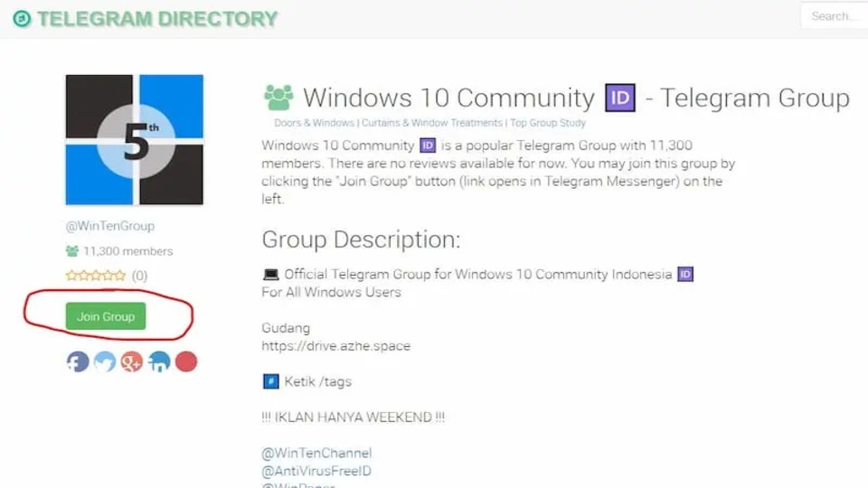Click ID badge in the summary paragraph
Viewport: 868px width, 488px height.
click(428, 145)
